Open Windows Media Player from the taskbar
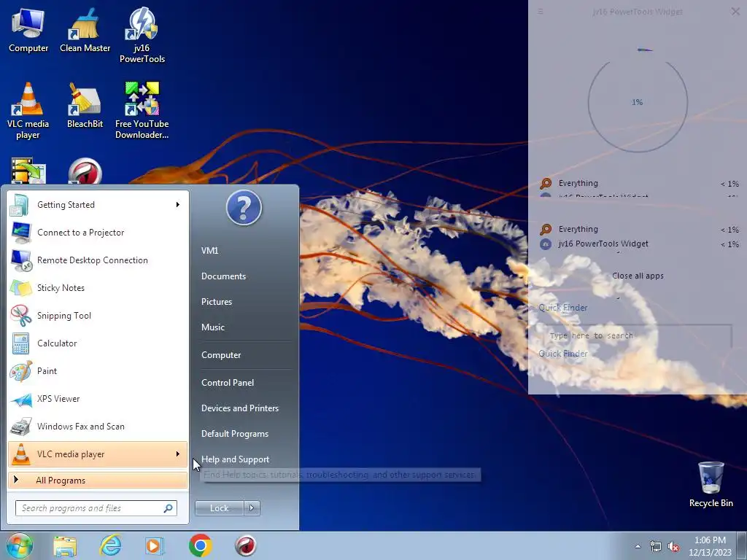747x560 pixels. click(155, 546)
